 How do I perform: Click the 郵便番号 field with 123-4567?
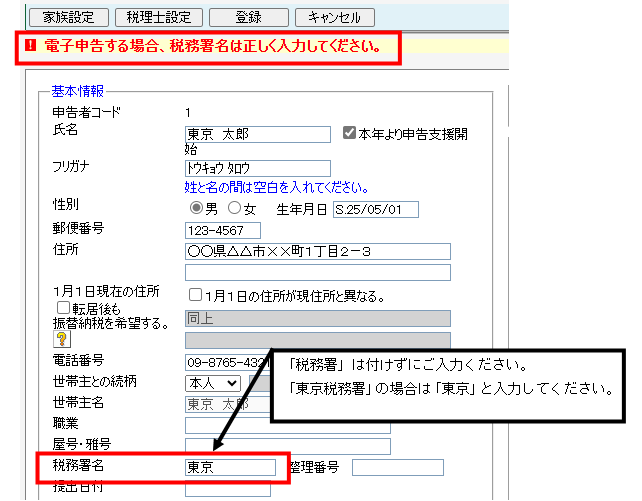[223, 230]
